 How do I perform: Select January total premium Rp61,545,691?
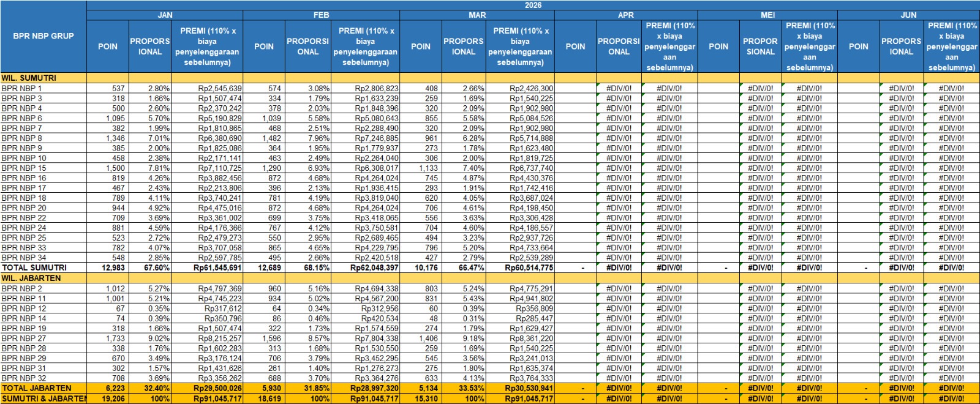217,267
